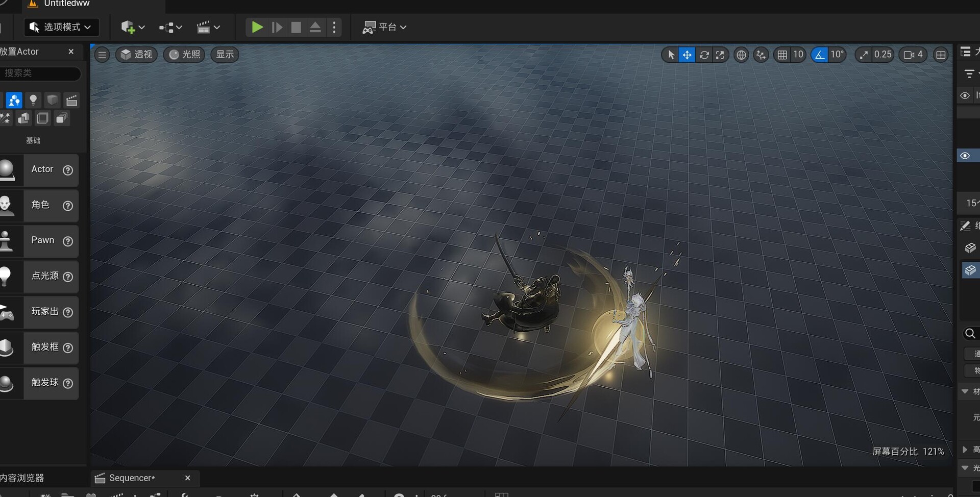Switch to the 内容浏览器 tab
This screenshot has width=980, height=497.
point(22,478)
